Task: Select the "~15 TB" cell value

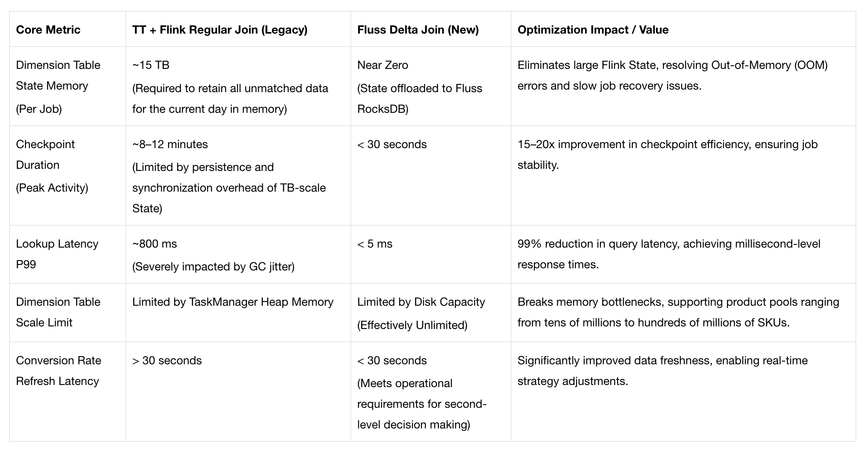Action: click(151, 65)
